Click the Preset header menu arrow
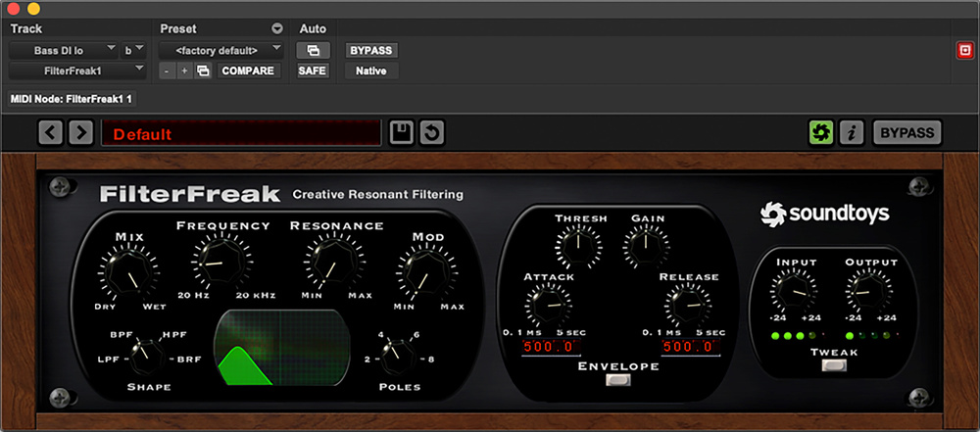This screenshot has width=980, height=432. [x=277, y=28]
